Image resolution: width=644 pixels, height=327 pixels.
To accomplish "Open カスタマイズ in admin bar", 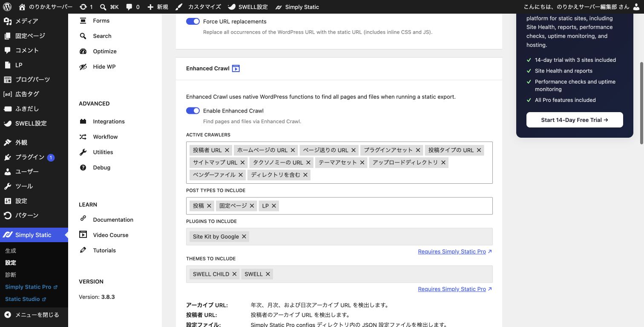I will pos(198,7).
